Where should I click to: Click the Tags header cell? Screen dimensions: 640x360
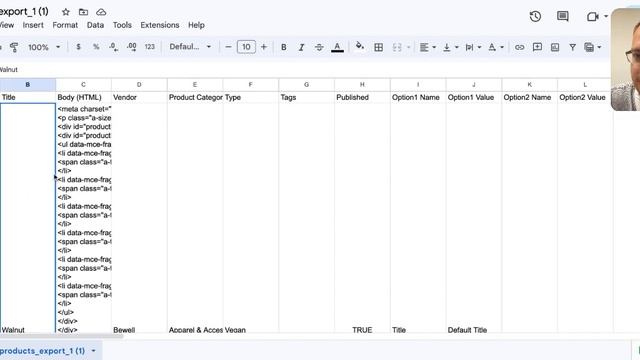pyautogui.click(x=307, y=97)
